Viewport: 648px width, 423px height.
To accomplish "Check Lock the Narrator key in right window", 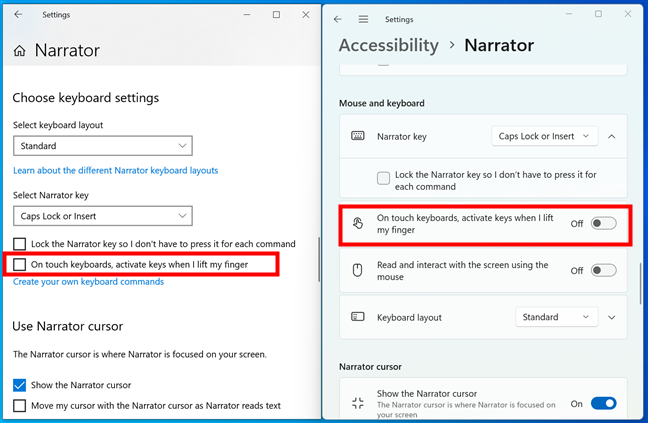I will [x=384, y=178].
